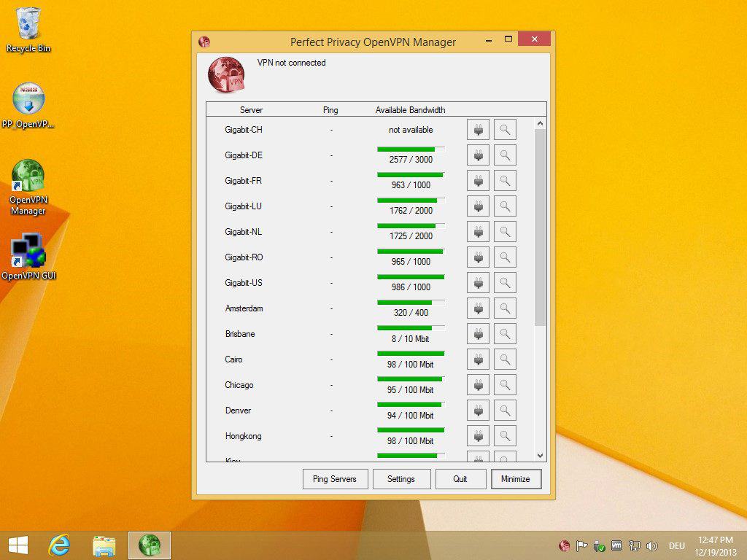Quit the OpenVPN Manager
The width and height of the screenshot is (747, 560).
click(460, 479)
